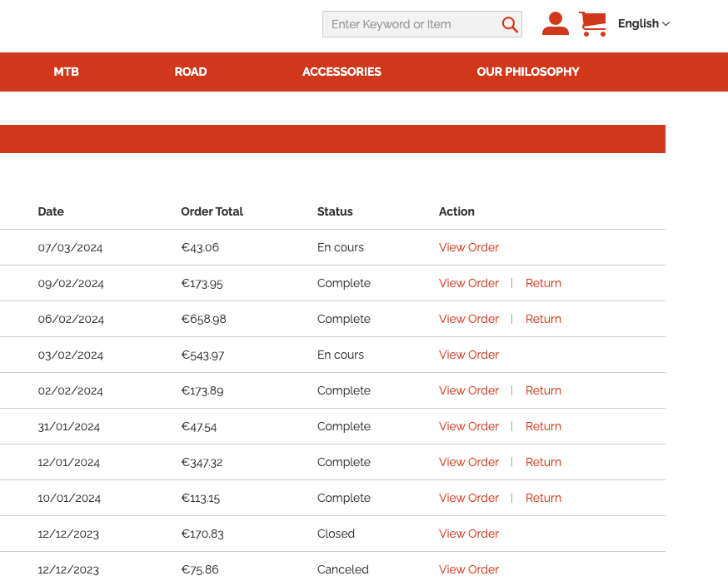Select order total €173.89
The width and height of the screenshot is (728, 581).
(x=202, y=390)
